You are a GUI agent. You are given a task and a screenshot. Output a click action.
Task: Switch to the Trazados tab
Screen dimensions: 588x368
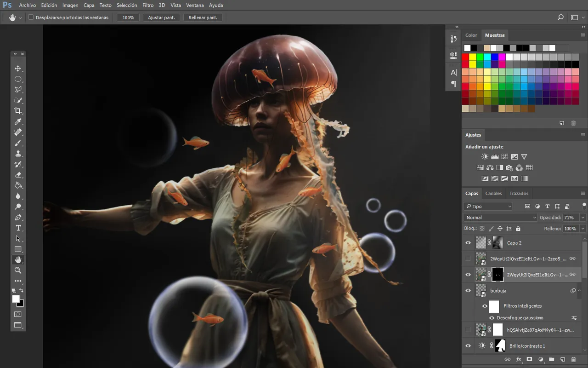[519, 193]
